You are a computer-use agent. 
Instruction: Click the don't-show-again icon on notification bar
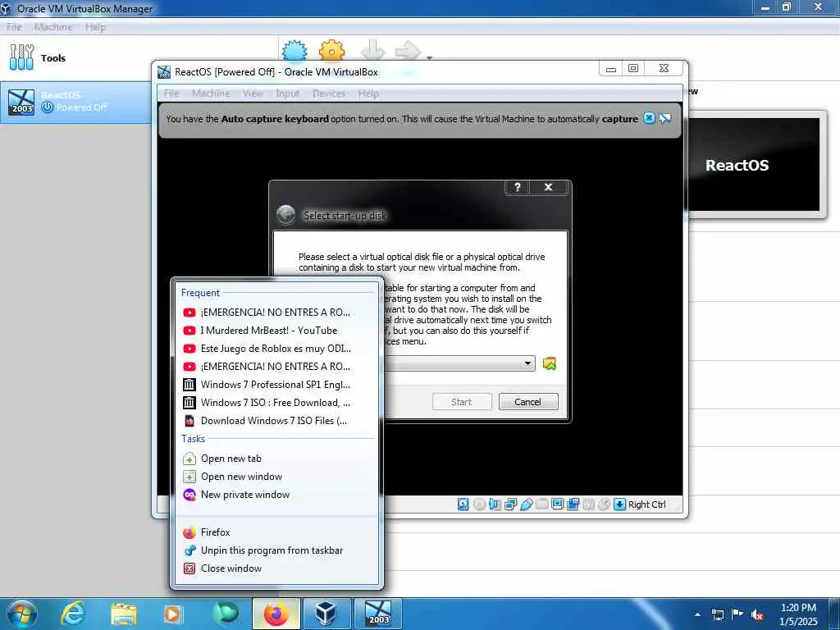click(665, 118)
